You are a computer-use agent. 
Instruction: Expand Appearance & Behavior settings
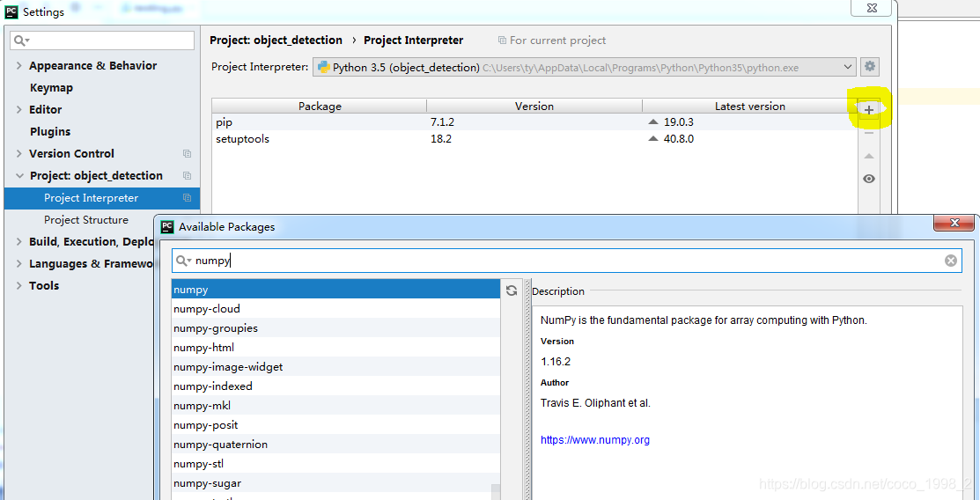pyautogui.click(x=18, y=66)
